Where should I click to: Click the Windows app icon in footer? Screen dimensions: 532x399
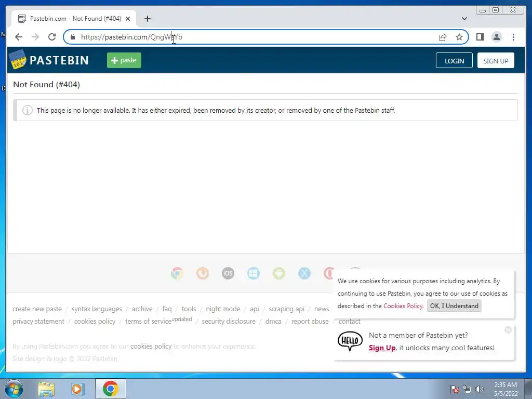[x=254, y=273]
